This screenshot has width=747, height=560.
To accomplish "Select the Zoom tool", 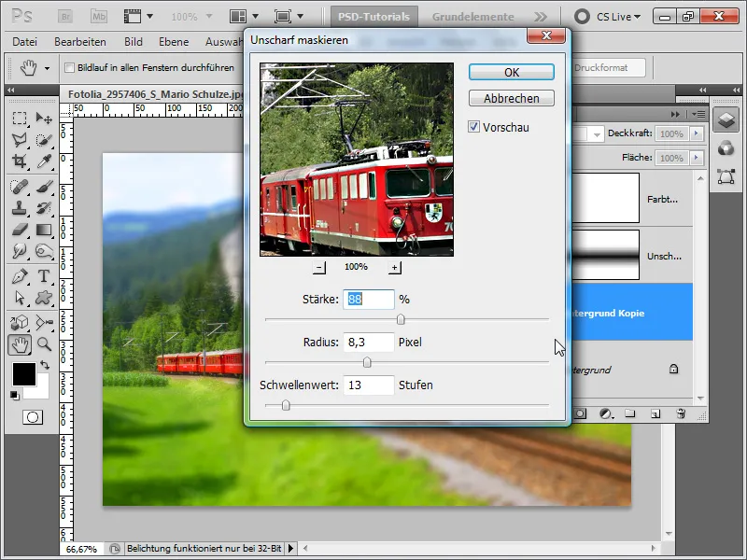I will tap(44, 344).
